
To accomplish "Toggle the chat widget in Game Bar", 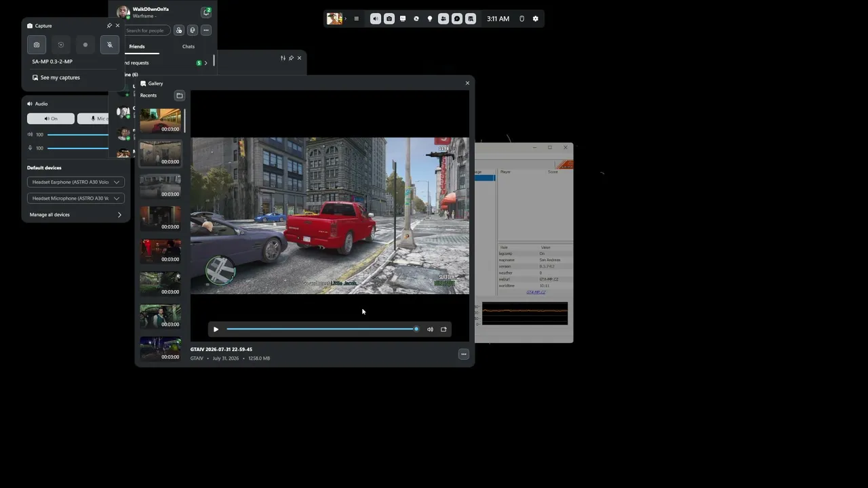I will click(457, 19).
